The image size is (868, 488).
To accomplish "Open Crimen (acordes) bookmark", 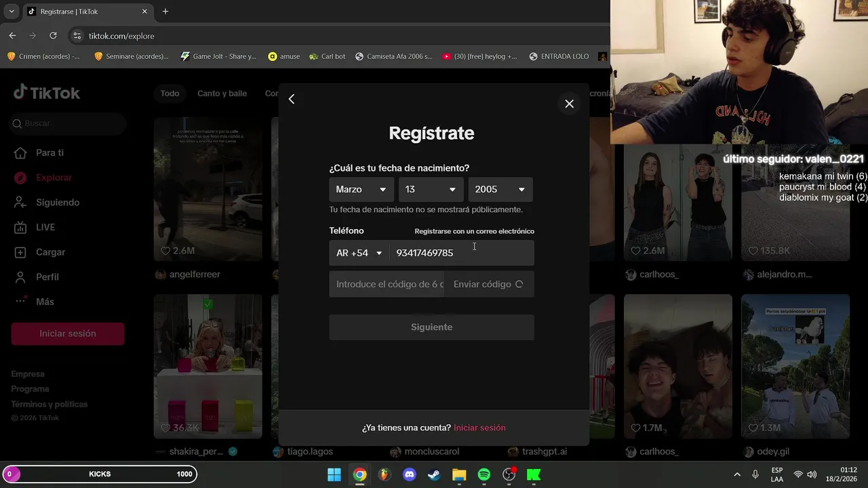I will point(43,56).
